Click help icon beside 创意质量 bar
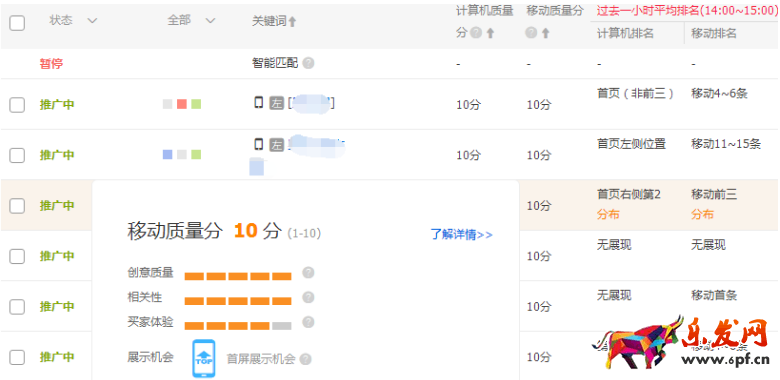780x380 pixels. (308, 273)
